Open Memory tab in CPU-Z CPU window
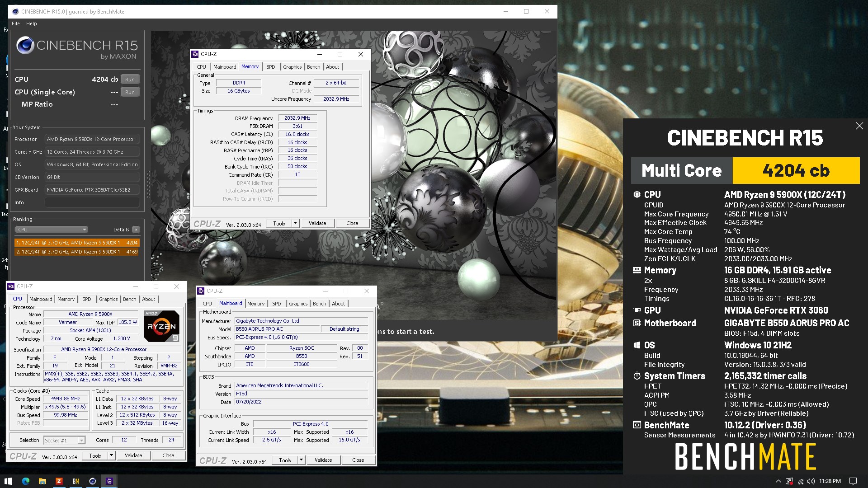Image resolution: width=868 pixels, height=488 pixels. tap(66, 299)
